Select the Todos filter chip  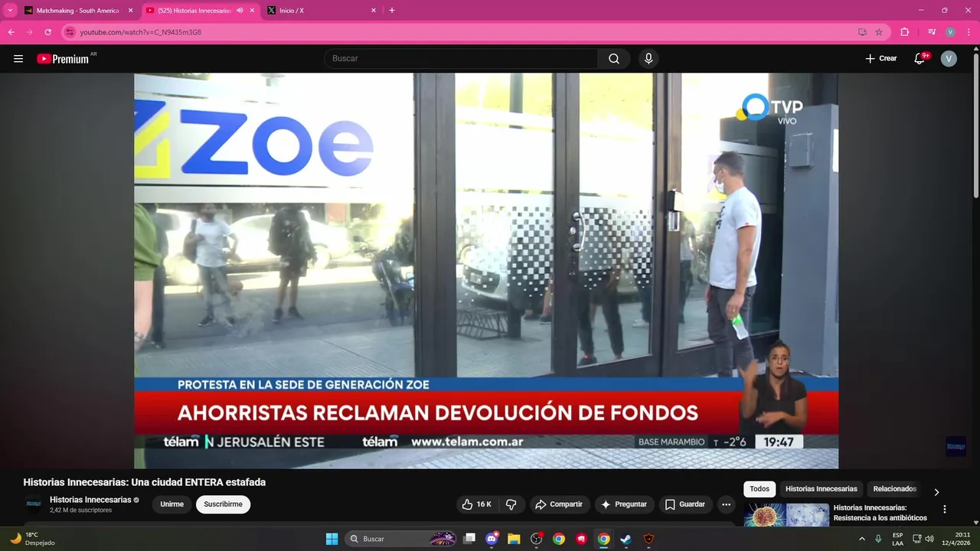tap(759, 489)
